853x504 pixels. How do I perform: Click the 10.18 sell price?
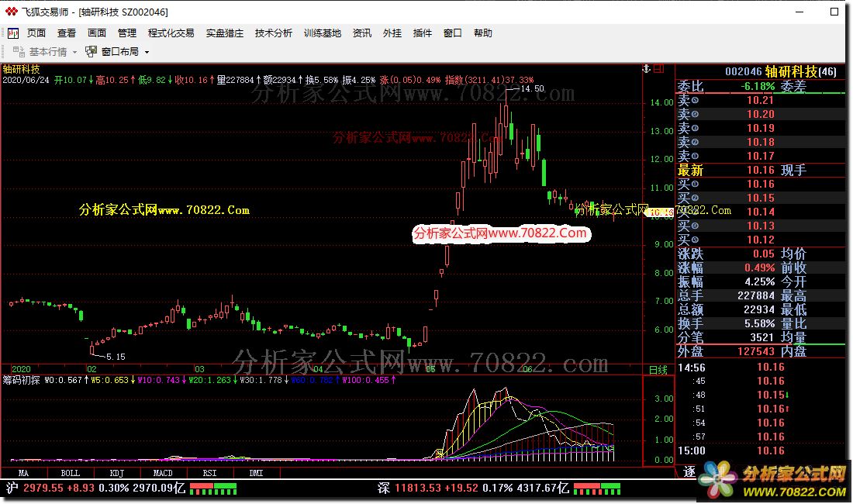pyautogui.click(x=760, y=142)
